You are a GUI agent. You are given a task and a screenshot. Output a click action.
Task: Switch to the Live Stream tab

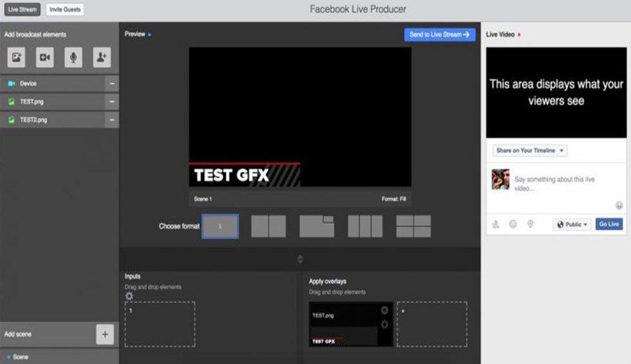tap(22, 9)
